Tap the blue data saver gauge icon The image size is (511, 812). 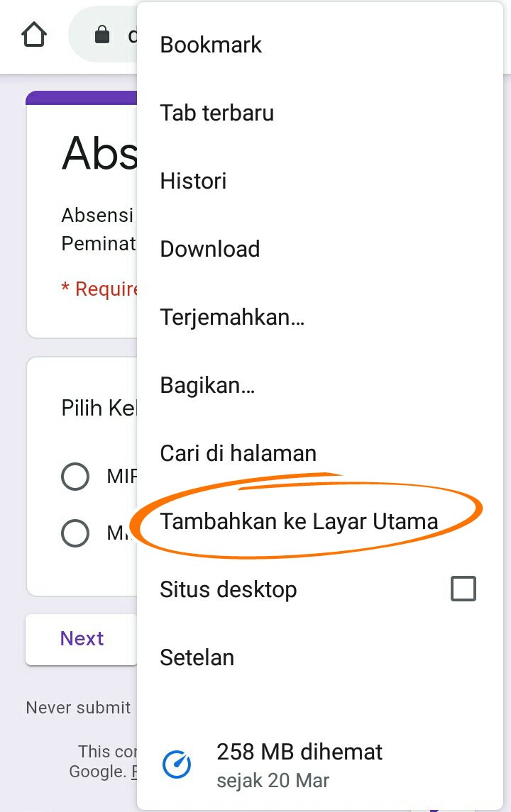[177, 764]
